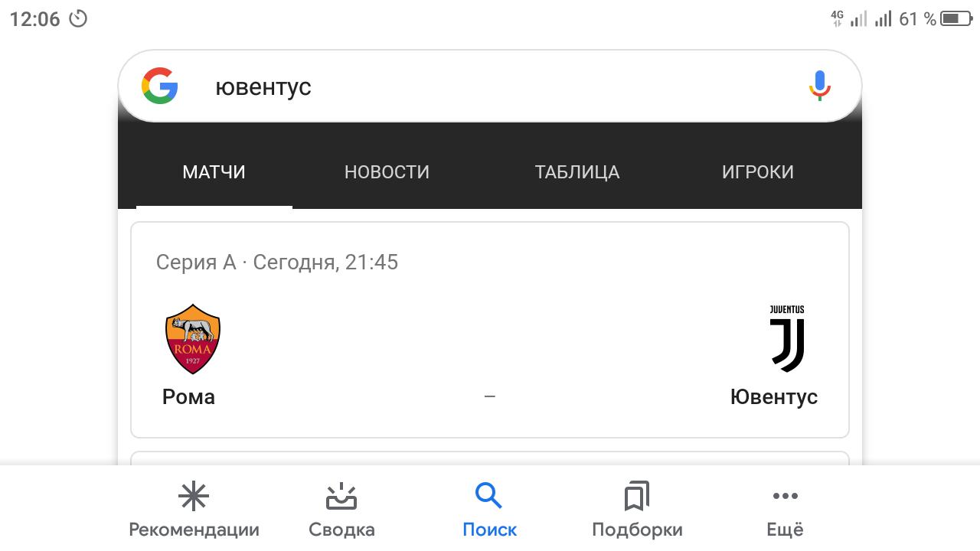Tap the Juventus club logo
The width and height of the screenshot is (980, 551).
[x=787, y=339]
